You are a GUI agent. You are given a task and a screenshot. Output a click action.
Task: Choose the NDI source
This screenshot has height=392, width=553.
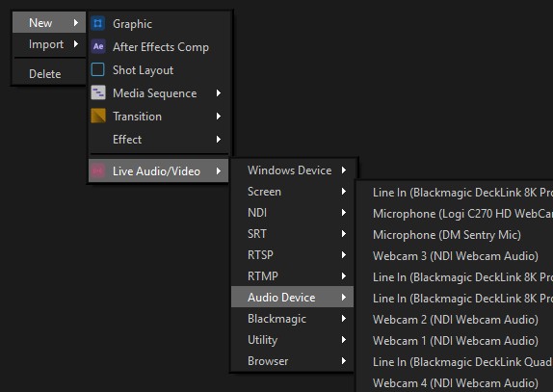292,213
